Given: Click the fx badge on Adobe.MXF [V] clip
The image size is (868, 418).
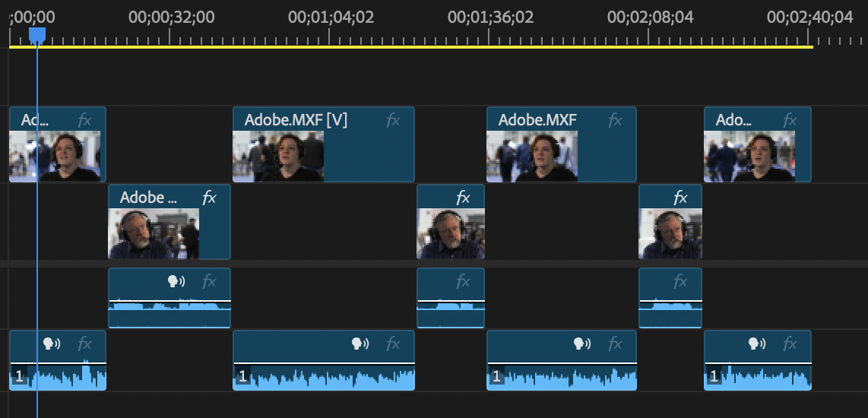Looking at the screenshot, I should pos(393,120).
